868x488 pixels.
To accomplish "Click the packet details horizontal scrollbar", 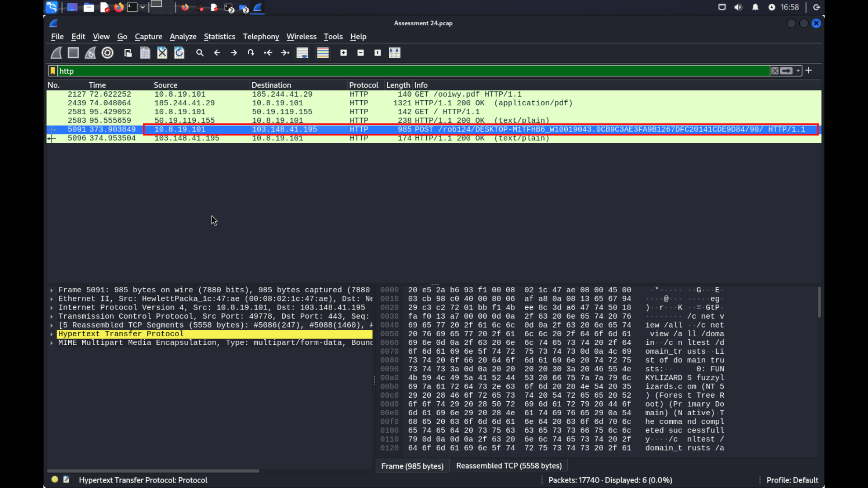I will click(x=153, y=471).
